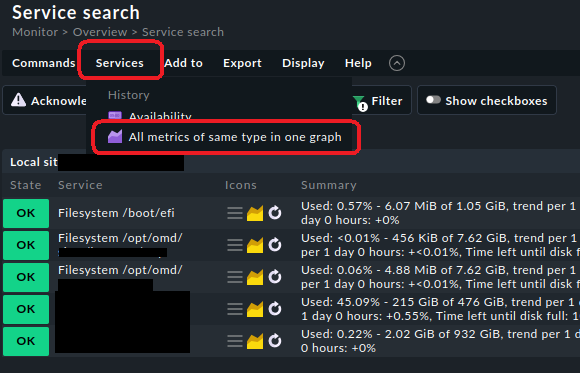Reschedule check for Filesystem /boot/efi
580x373 pixels.
275,213
